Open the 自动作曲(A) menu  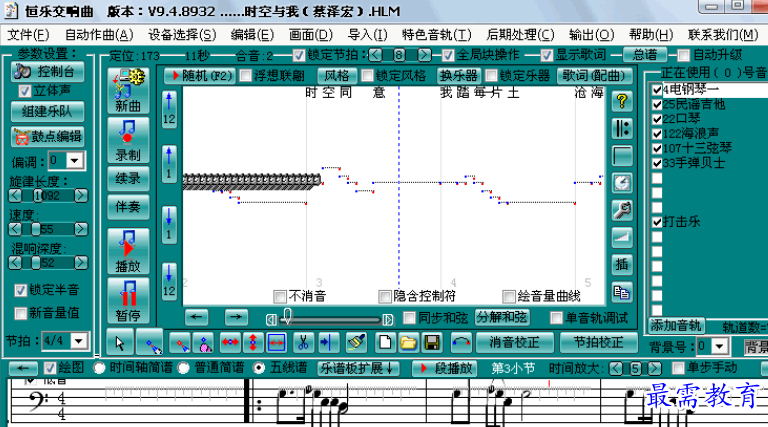click(99, 35)
